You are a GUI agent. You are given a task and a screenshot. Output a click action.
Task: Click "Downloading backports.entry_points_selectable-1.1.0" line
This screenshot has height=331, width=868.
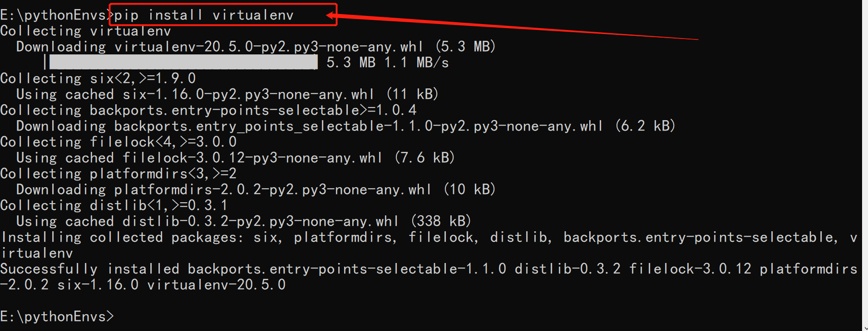pyautogui.click(x=345, y=126)
